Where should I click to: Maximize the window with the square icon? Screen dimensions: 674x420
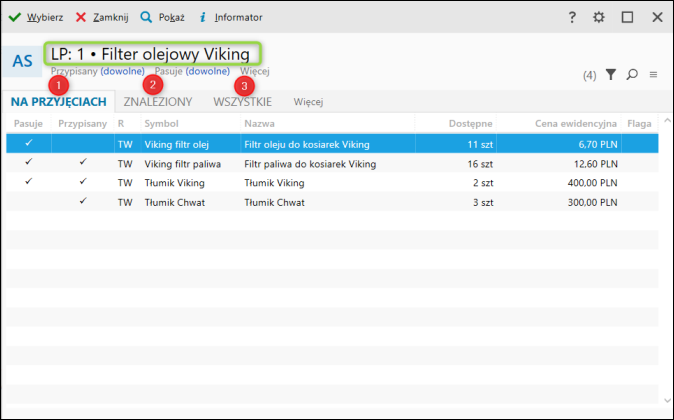coord(627,17)
